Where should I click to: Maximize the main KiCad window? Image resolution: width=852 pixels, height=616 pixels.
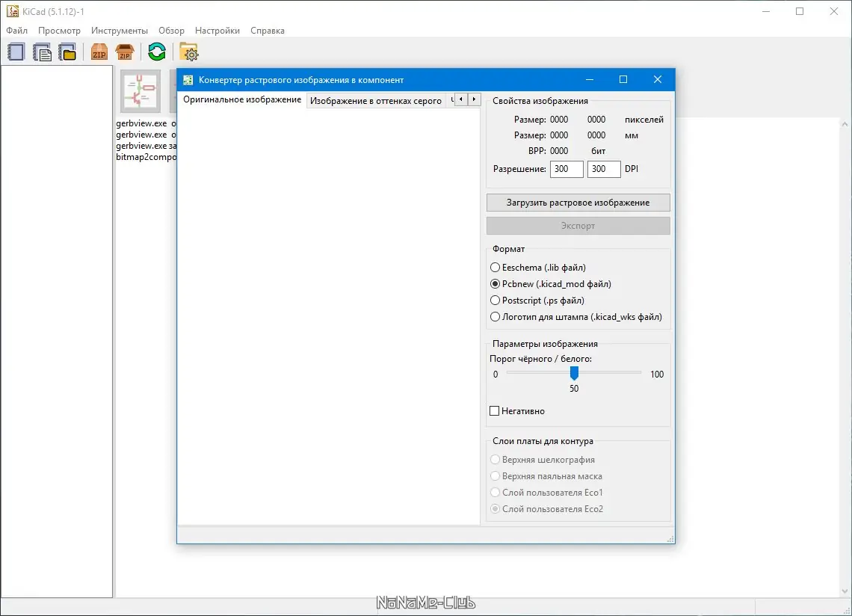(800, 11)
